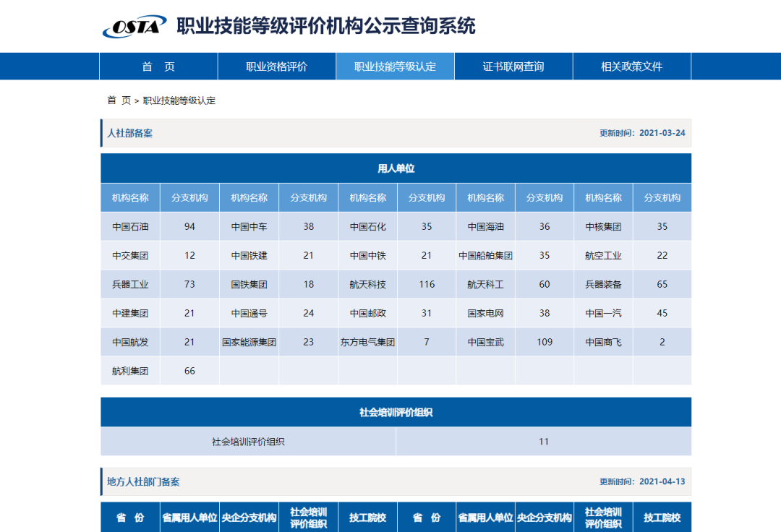The image size is (781, 532).
Task: Select the 中国邮政 table cell
Action: tap(367, 313)
